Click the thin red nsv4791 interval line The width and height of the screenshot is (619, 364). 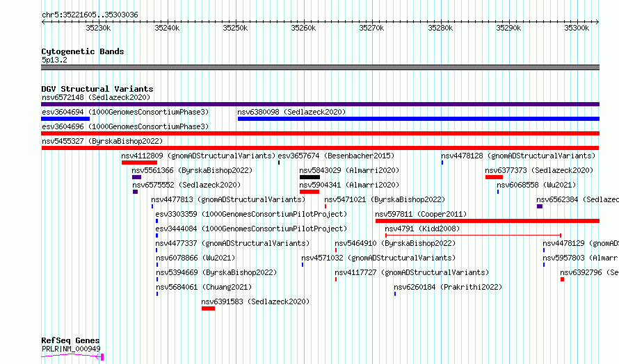[x=474, y=235]
